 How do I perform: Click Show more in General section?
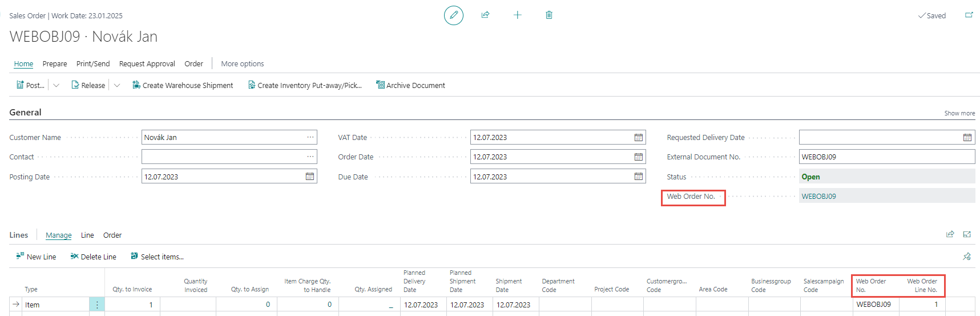click(x=959, y=114)
